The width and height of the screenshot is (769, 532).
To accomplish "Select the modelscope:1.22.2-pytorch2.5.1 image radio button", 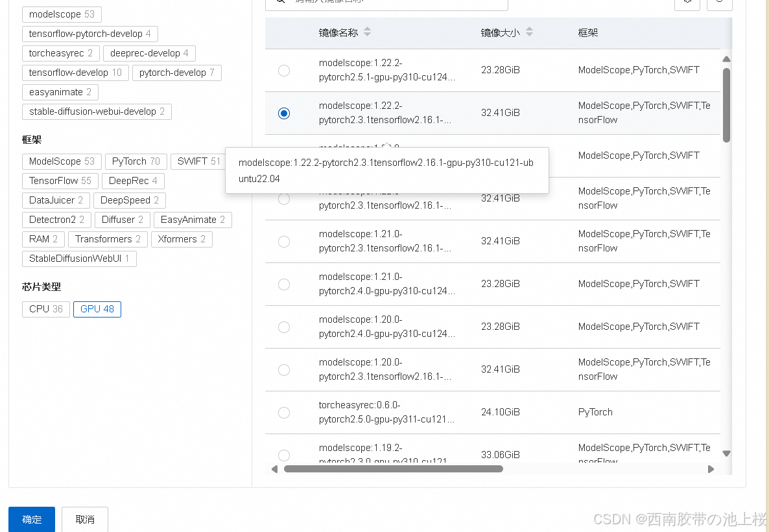I will click(x=284, y=71).
